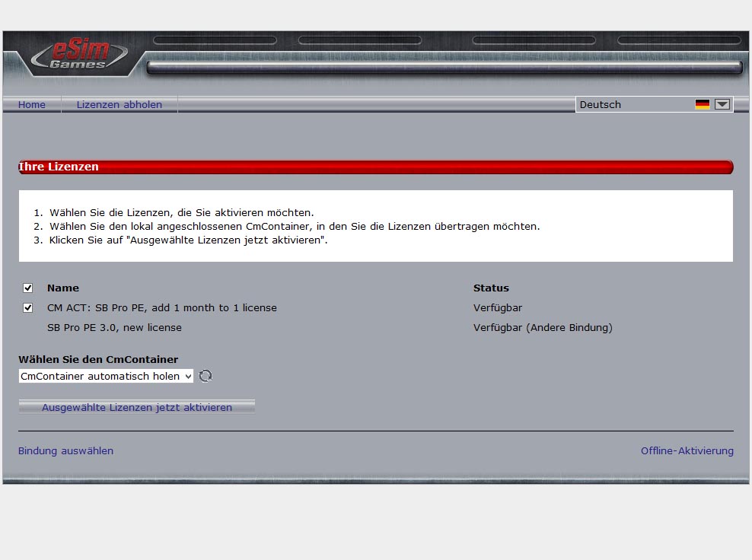752x560 pixels.
Task: Click the 'Verfügbar' status of CM ACT license
Action: click(498, 308)
